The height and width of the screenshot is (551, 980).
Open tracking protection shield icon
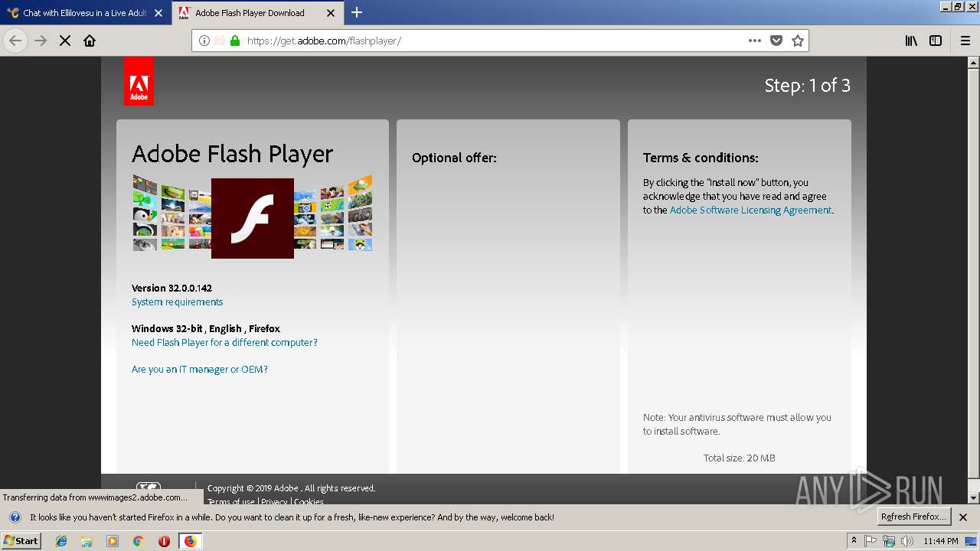(x=220, y=41)
